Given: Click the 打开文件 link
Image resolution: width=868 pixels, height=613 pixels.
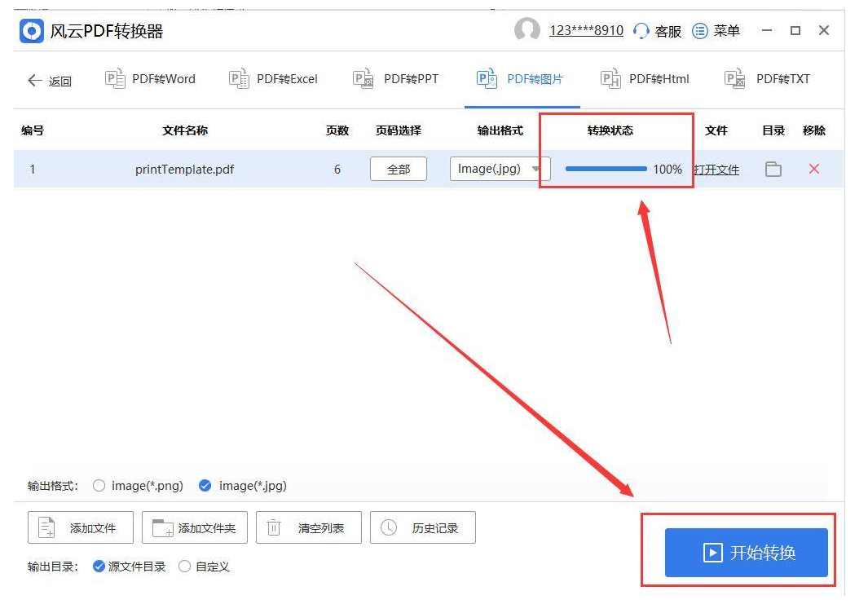Looking at the screenshot, I should (716, 170).
